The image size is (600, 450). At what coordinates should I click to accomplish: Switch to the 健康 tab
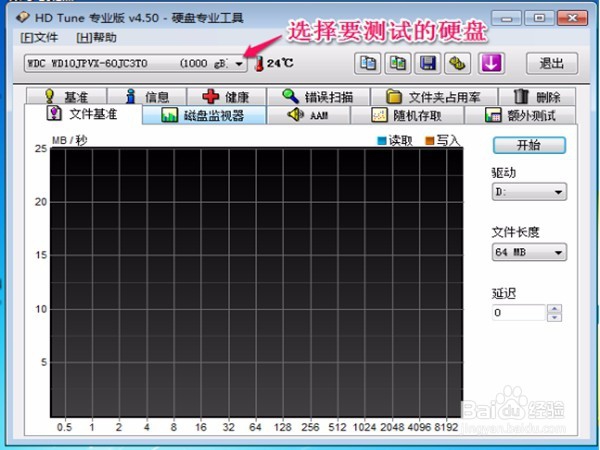coord(226,96)
